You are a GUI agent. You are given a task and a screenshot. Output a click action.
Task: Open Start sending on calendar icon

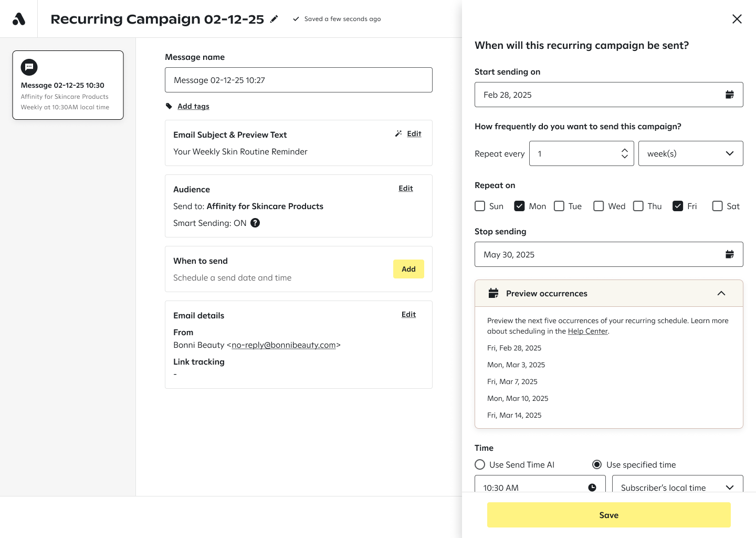pos(729,95)
